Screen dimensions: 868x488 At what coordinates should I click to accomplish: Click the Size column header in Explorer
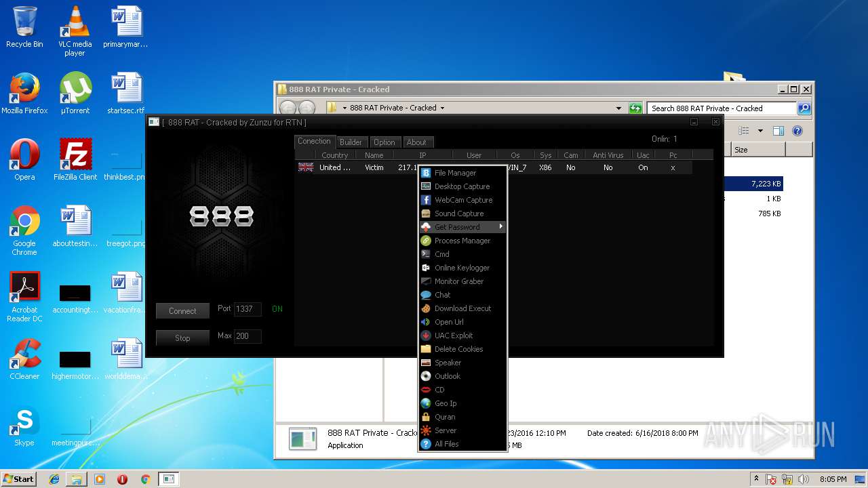758,150
